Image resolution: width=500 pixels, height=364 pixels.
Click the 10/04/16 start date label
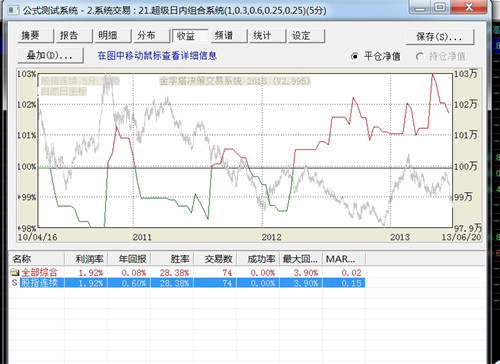click(x=37, y=237)
